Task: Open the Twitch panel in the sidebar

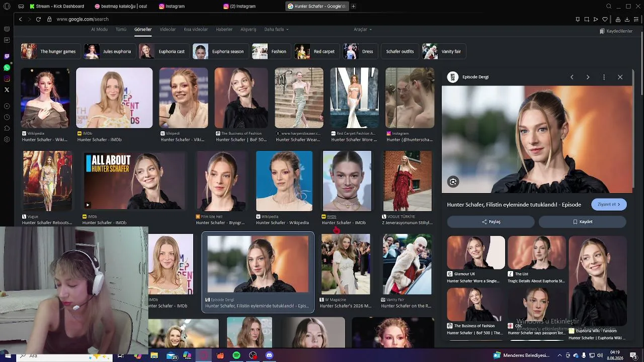Action: pyautogui.click(x=7, y=56)
